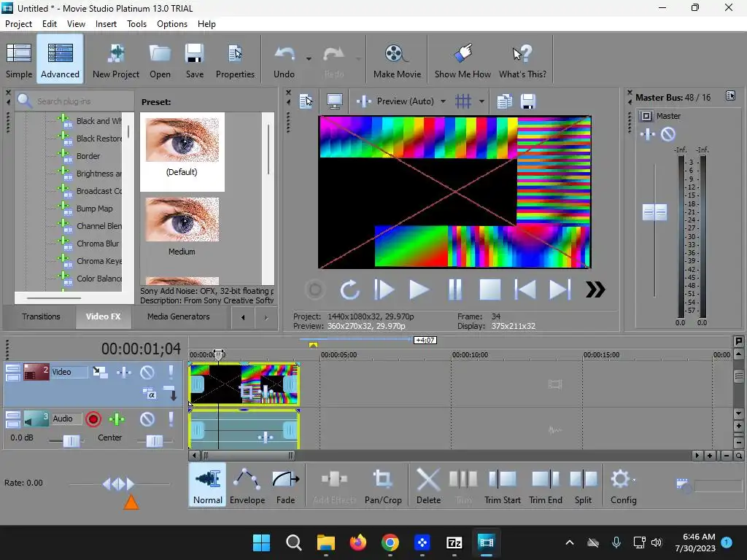Image resolution: width=747 pixels, height=560 pixels.
Task: Select the Bump Map plug-in
Action: 94,209
